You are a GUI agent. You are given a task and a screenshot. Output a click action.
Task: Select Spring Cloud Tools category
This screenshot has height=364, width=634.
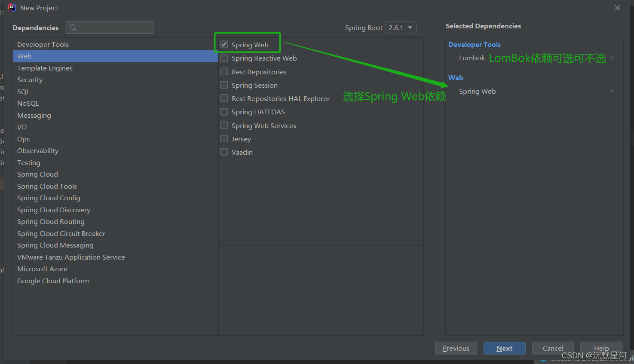point(116,186)
